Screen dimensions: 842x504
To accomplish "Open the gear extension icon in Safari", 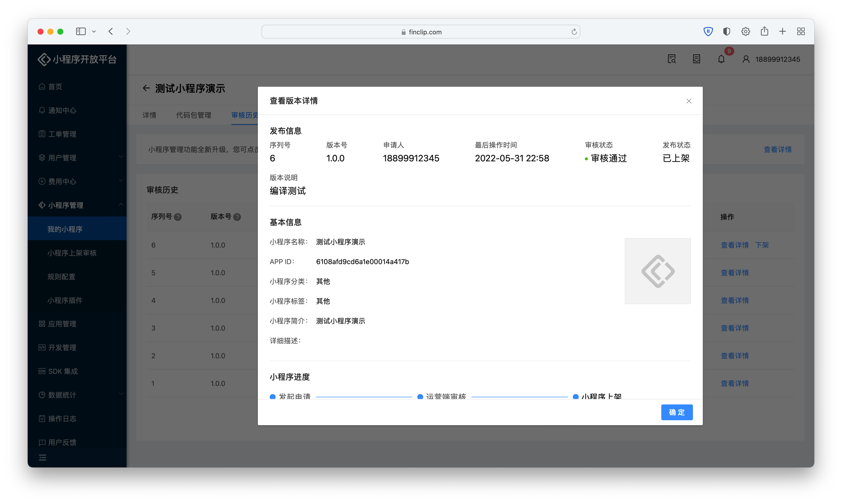I will tap(746, 31).
